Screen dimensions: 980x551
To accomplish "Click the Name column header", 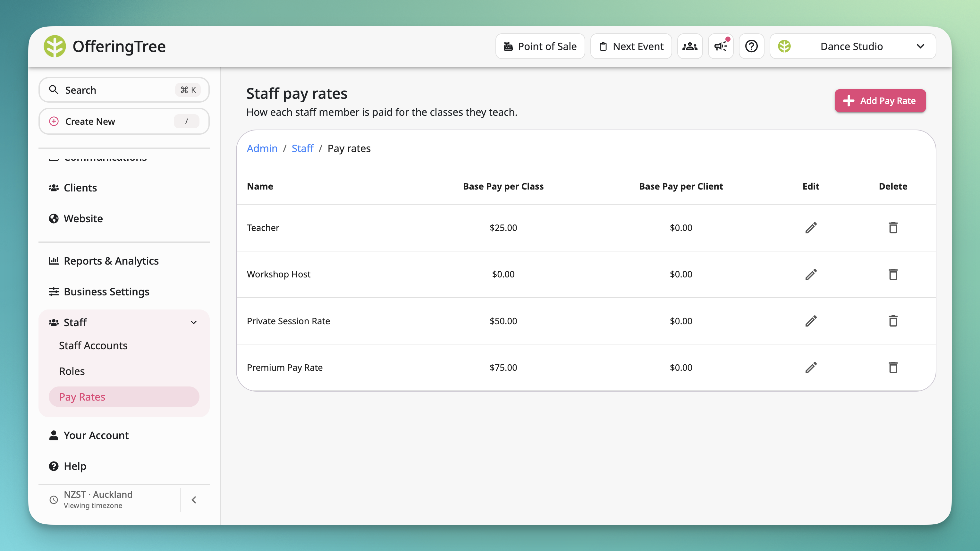I will [260, 186].
